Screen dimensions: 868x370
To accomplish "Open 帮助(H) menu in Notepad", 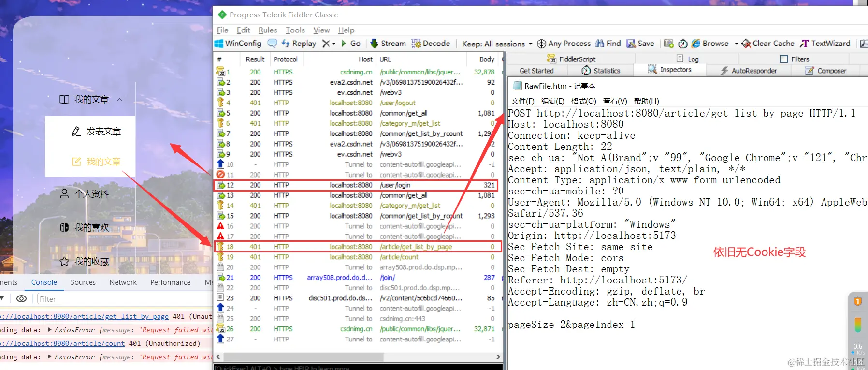I will [x=646, y=101].
